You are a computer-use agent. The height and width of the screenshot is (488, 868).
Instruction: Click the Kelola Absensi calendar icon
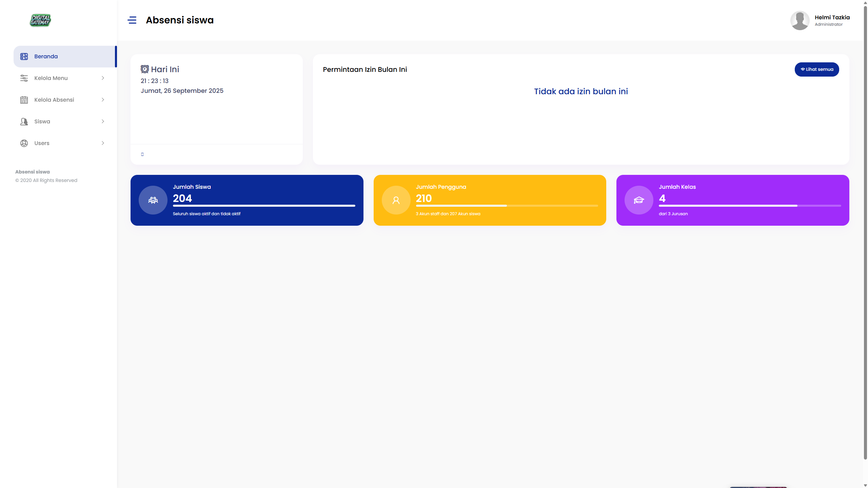click(24, 100)
